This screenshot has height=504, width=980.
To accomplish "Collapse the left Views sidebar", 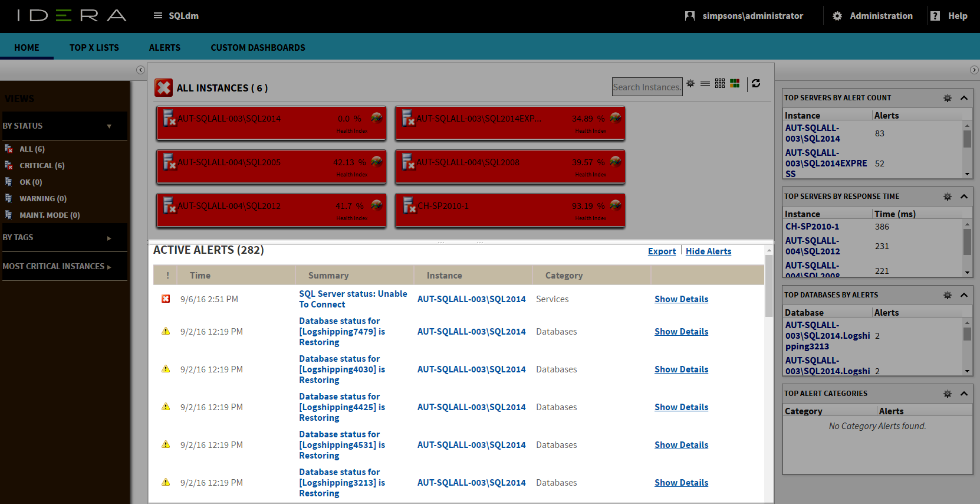I will click(x=140, y=70).
